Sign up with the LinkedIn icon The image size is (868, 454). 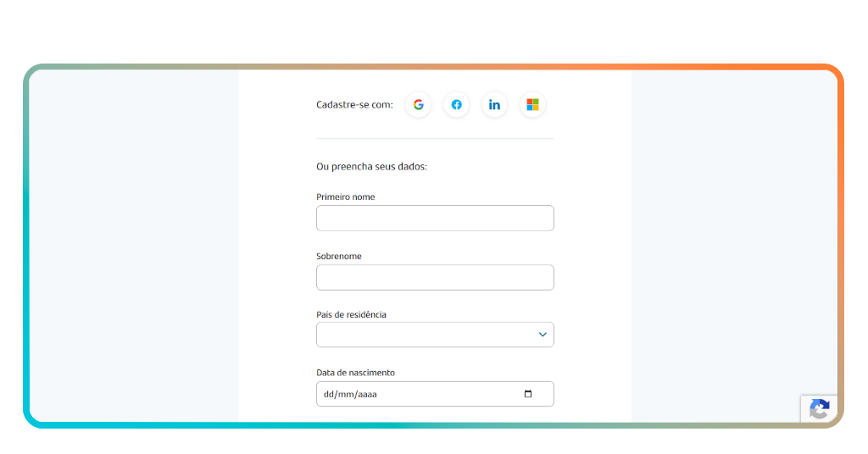point(494,104)
